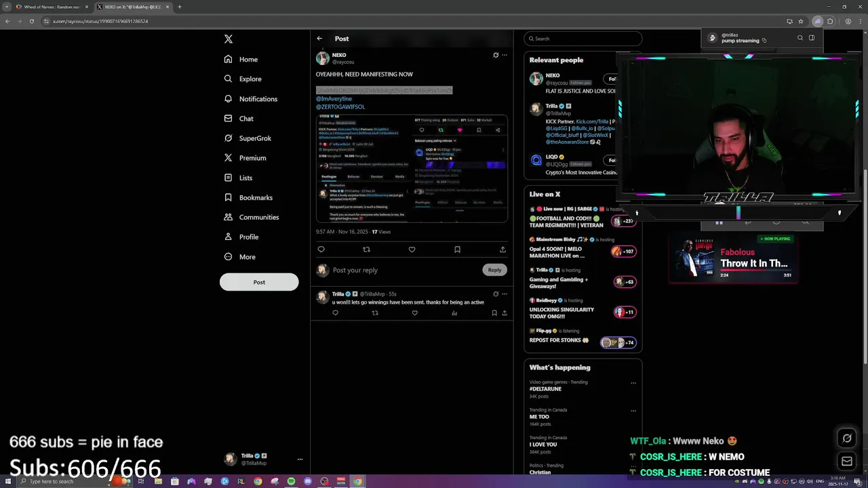Screen dimensions: 868x488
Task: Close the Wheel of Names tab
Action: [x=87, y=7]
